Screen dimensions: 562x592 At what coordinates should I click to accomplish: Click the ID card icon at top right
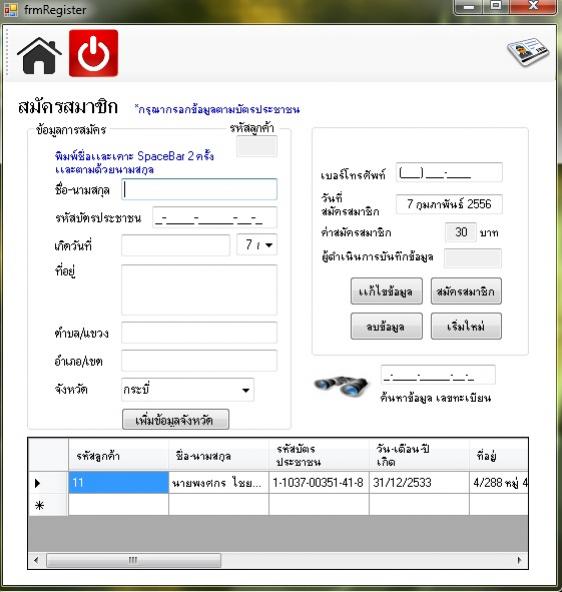(528, 51)
